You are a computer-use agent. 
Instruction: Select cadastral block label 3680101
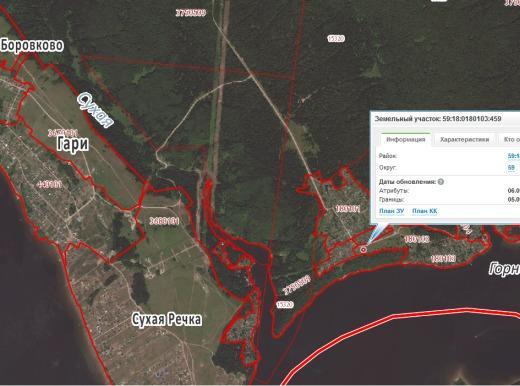[164, 221]
